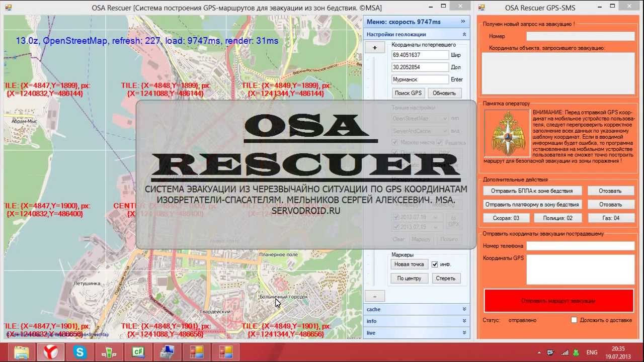Open the OSA Rescuer GPS-SMS window icon
The height and width of the screenshot is (362, 644).
(481, 8)
